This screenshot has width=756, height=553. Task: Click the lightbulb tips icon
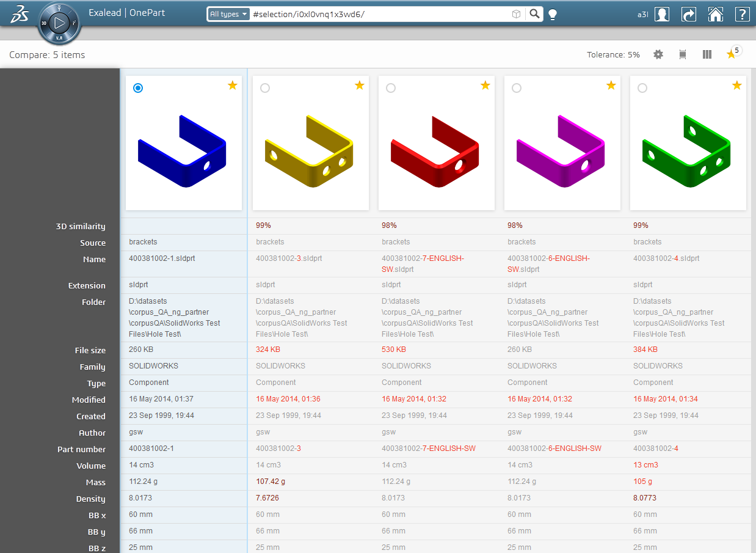point(553,15)
